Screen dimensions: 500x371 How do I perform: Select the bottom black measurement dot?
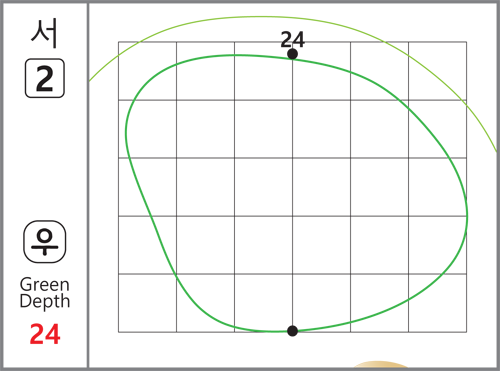point(292,331)
